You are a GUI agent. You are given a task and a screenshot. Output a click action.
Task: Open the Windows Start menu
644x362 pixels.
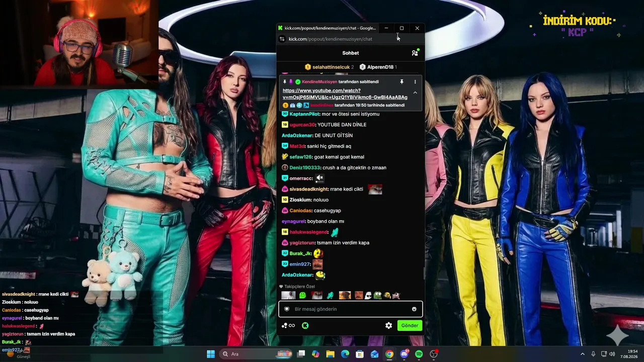[211, 354]
